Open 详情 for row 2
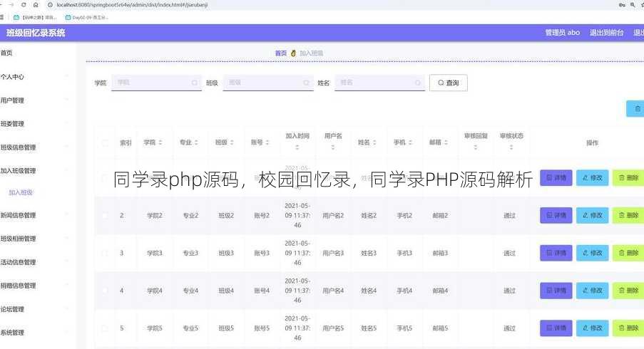Screen dimensions: 644x349 pos(556,215)
